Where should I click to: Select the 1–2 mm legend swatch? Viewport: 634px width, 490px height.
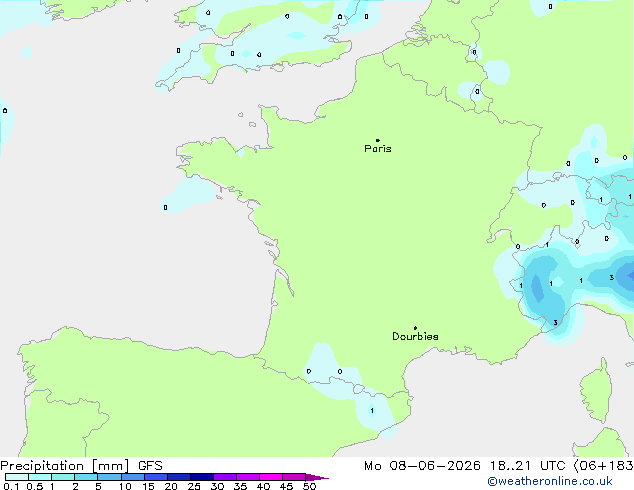63,477
